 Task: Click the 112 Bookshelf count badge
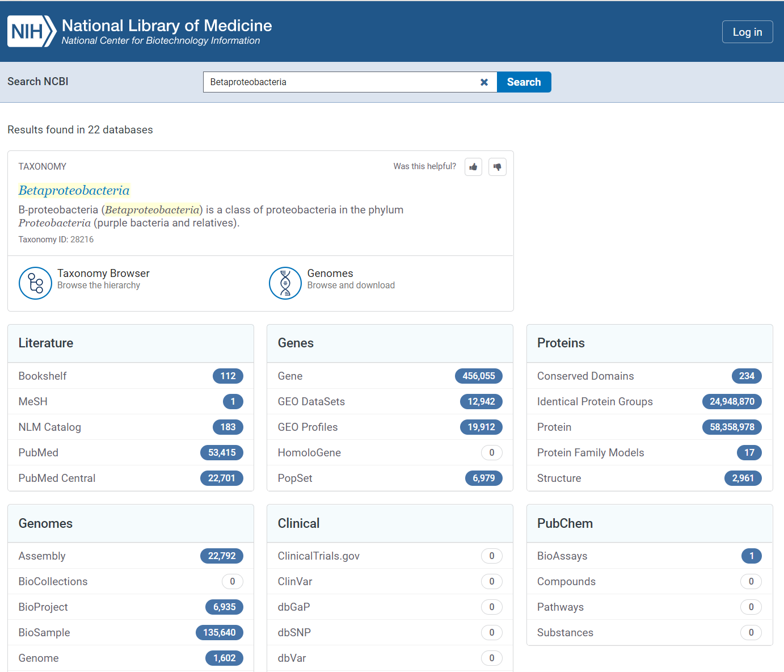click(x=228, y=376)
